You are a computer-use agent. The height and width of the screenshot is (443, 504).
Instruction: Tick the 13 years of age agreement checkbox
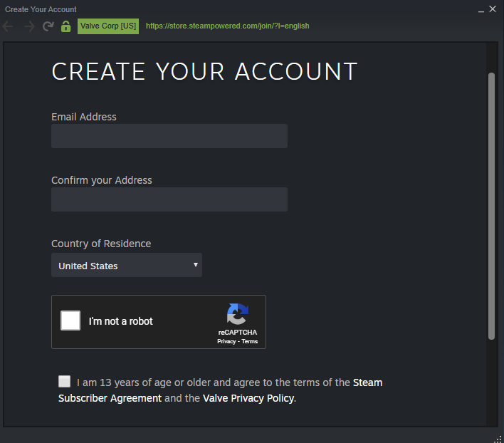coord(65,381)
